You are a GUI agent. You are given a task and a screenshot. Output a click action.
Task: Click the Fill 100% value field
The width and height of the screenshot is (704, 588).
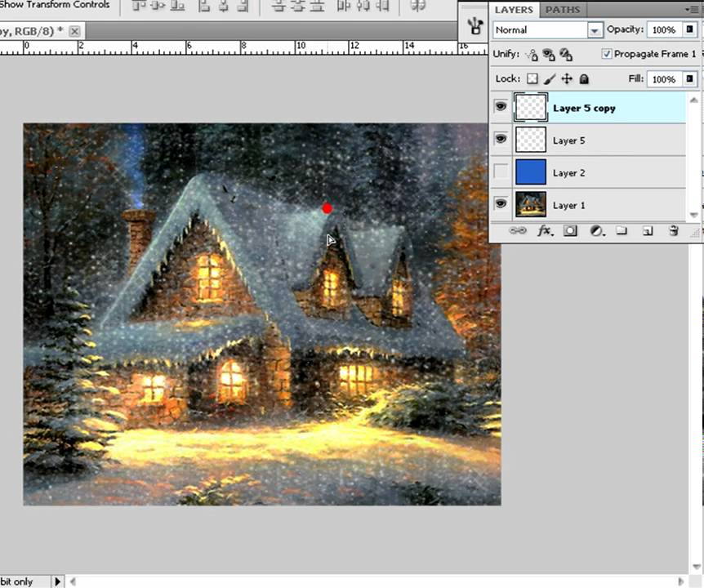[665, 79]
